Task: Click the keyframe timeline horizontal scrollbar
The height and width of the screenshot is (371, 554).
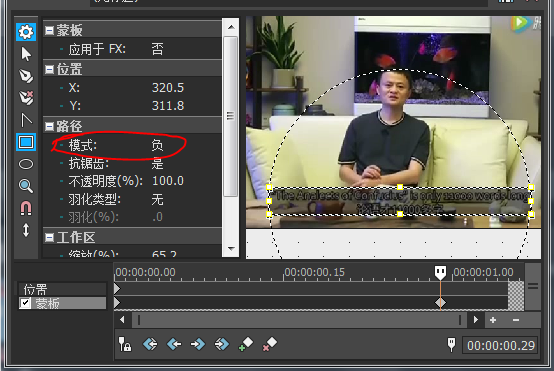Action: point(299,320)
